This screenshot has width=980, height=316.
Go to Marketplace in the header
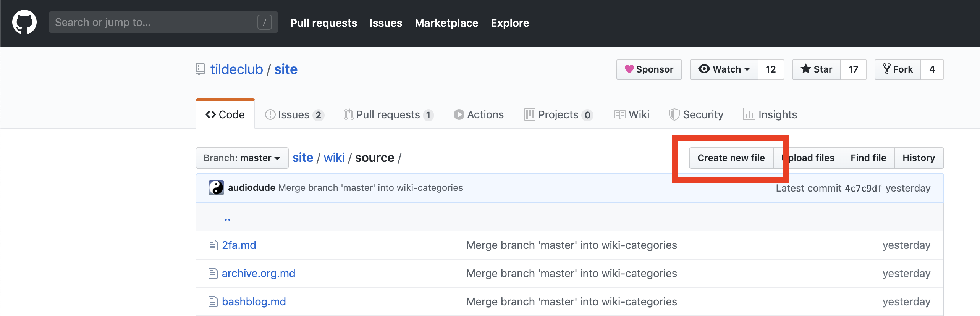click(x=446, y=23)
